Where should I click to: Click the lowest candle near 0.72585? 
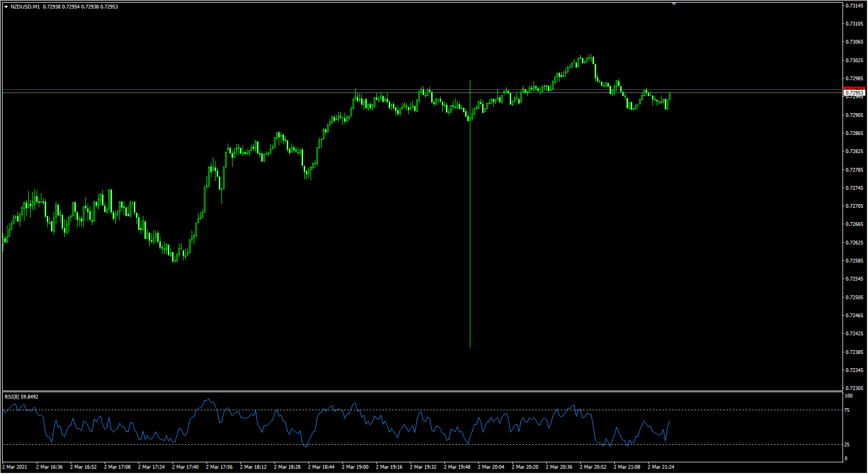click(175, 258)
